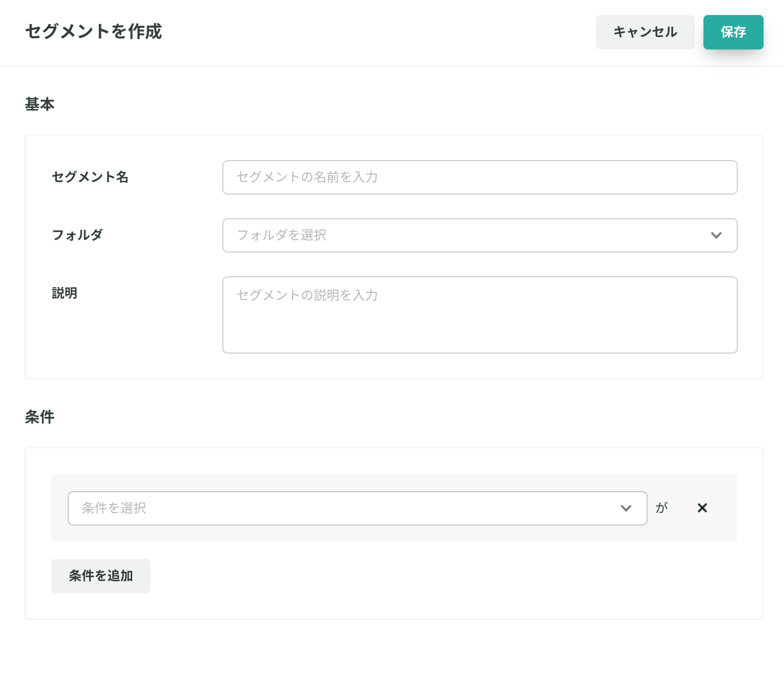Select the 条件 section heading
Image resolution: width=784 pixels, height=676 pixels.
pyautogui.click(x=40, y=416)
